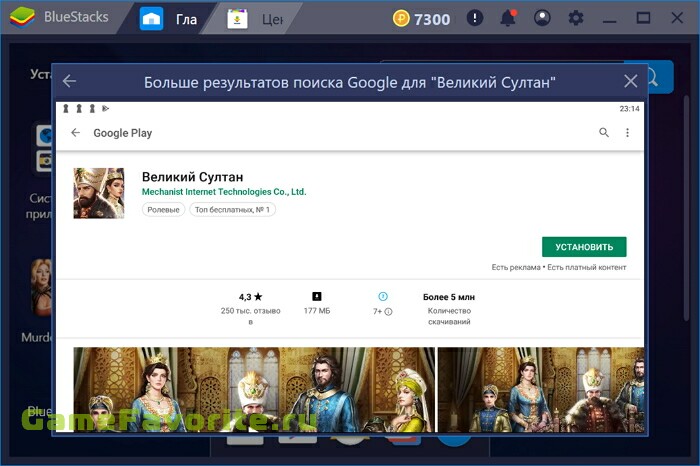The image size is (700, 466).
Task: Click the 250 тыс. отзывов text
Action: [x=250, y=316]
